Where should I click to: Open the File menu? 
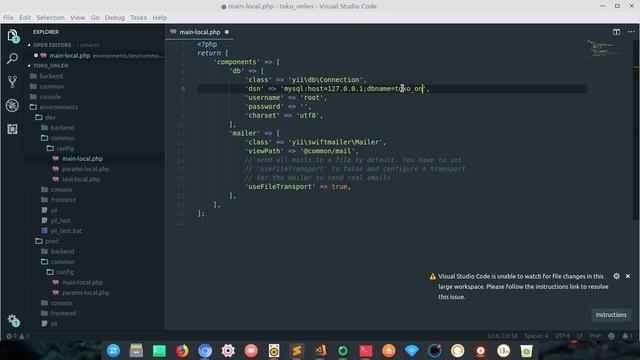8,18
